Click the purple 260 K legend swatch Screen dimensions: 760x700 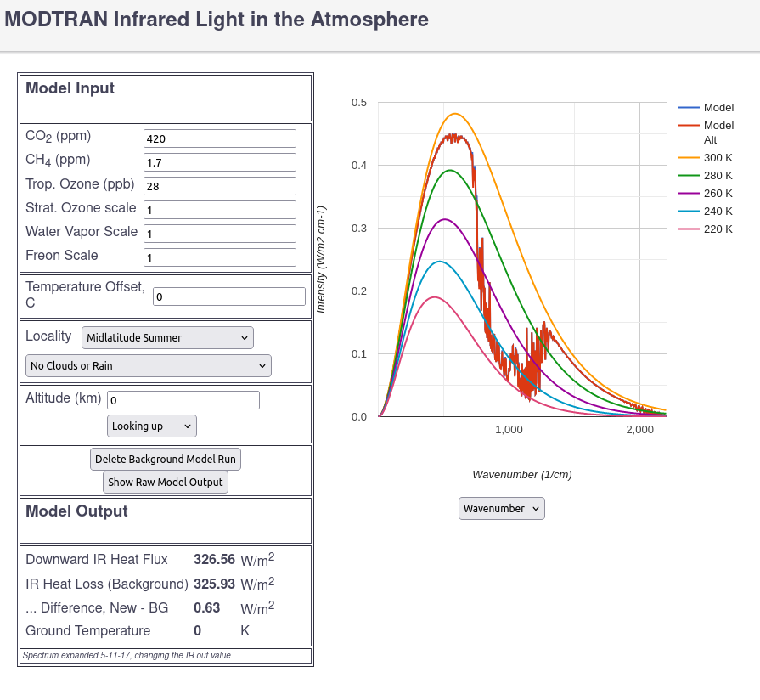tap(689, 194)
